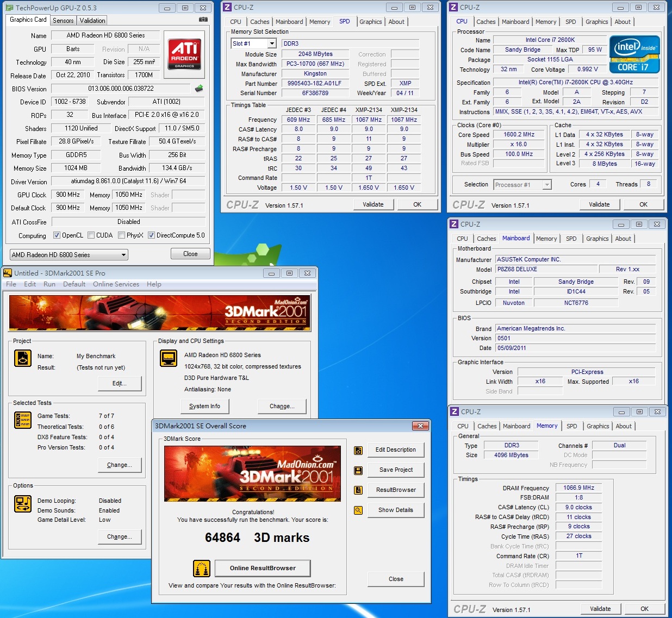Screen dimensions: 672x618
Task: Click the Online ResultBrowser button
Action: pos(263,568)
